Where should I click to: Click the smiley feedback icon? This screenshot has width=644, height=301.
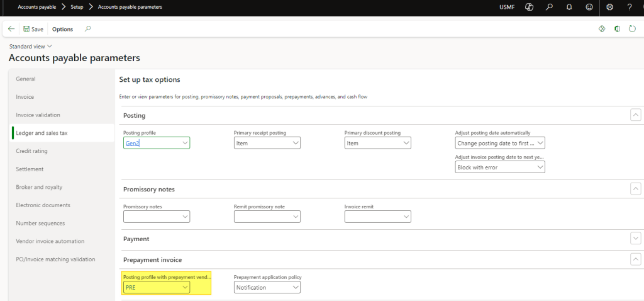pyautogui.click(x=589, y=7)
